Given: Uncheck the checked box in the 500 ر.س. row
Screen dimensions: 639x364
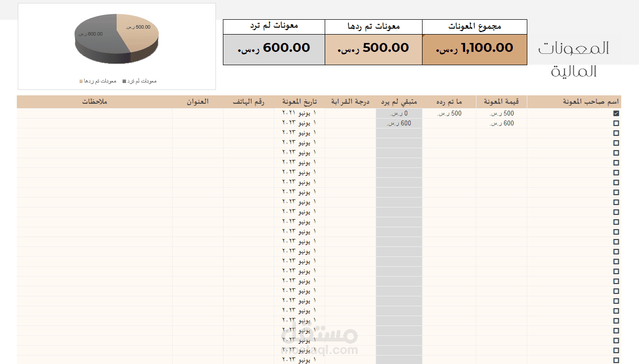Looking at the screenshot, I should click(x=616, y=113).
